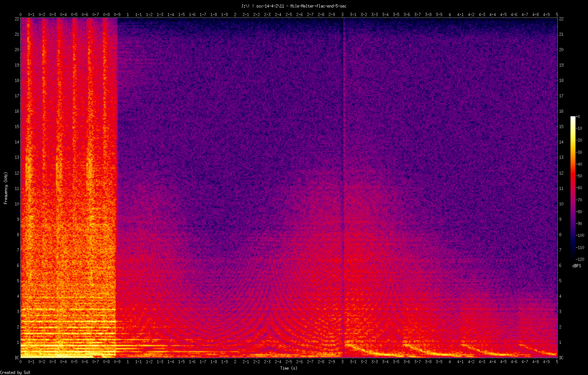Click the '-20' value on the dBFS scale
This screenshot has height=375, width=588.
(579, 140)
